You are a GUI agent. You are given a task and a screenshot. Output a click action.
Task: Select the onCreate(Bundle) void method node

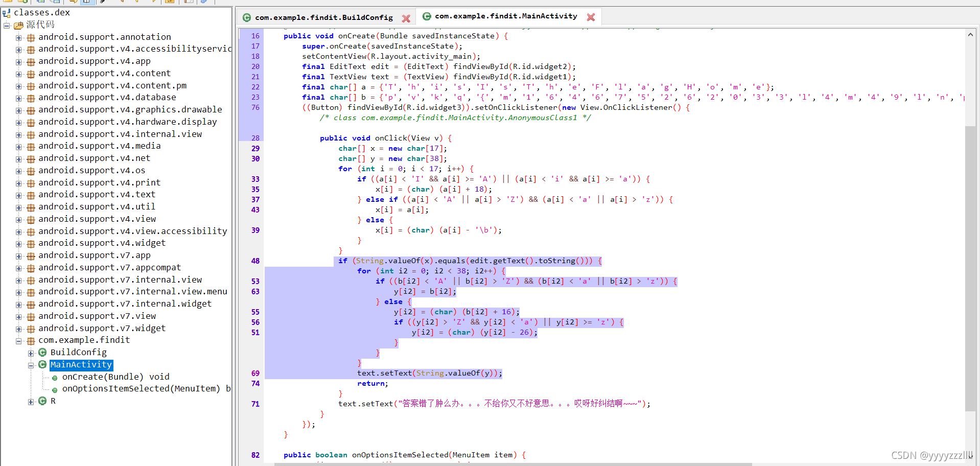[x=116, y=377]
